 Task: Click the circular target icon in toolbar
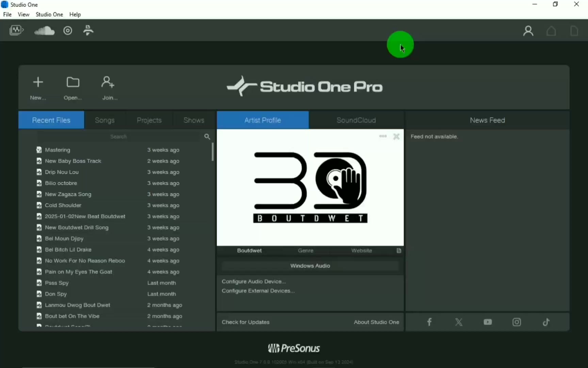tap(68, 31)
